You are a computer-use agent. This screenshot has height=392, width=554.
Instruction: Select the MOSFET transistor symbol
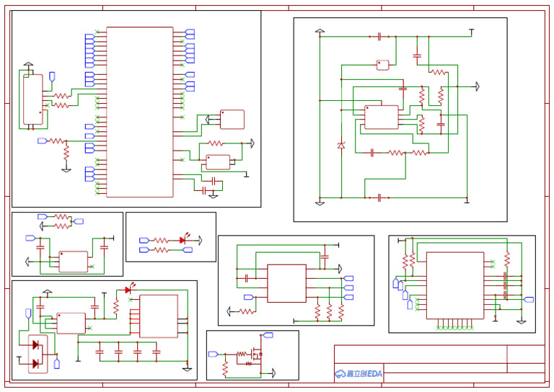[x=257, y=353]
